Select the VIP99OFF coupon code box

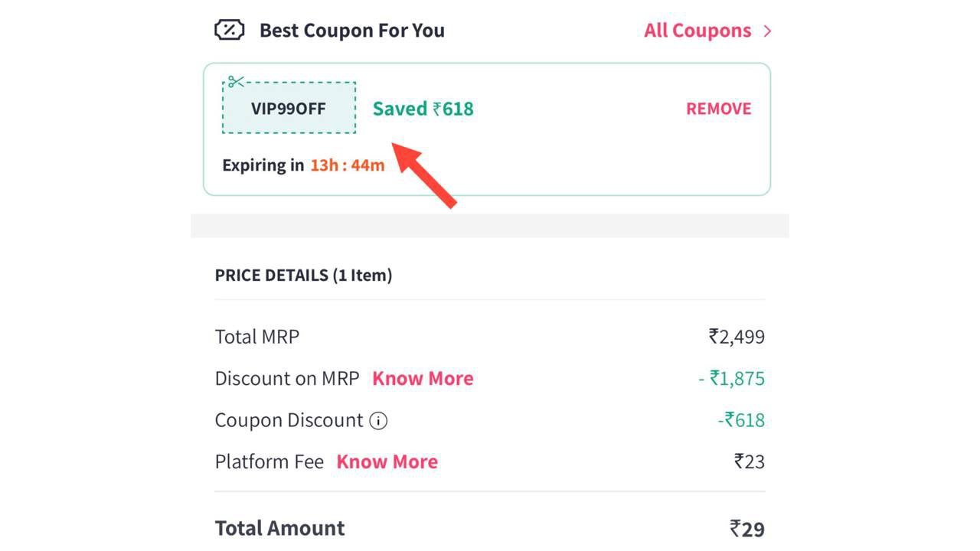(x=289, y=109)
